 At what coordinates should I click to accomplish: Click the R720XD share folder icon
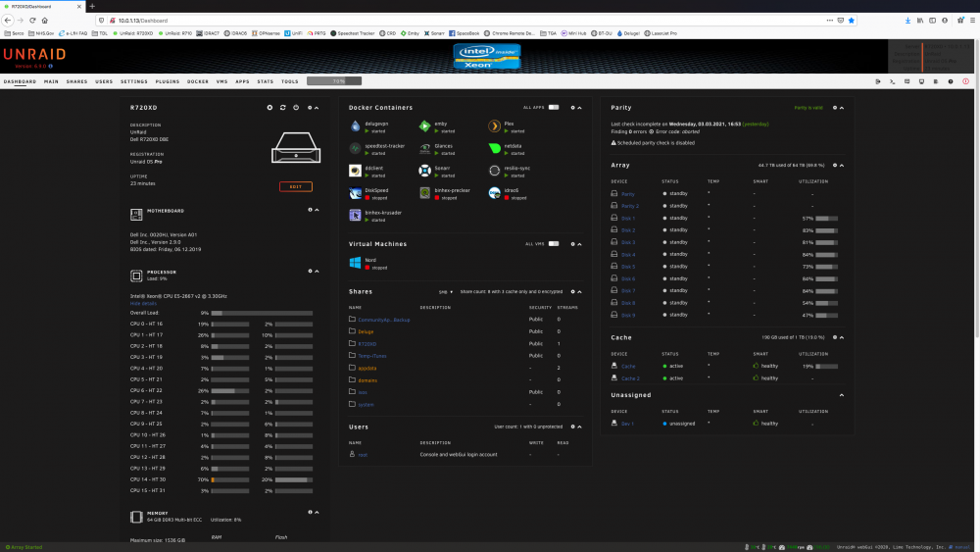352,343
